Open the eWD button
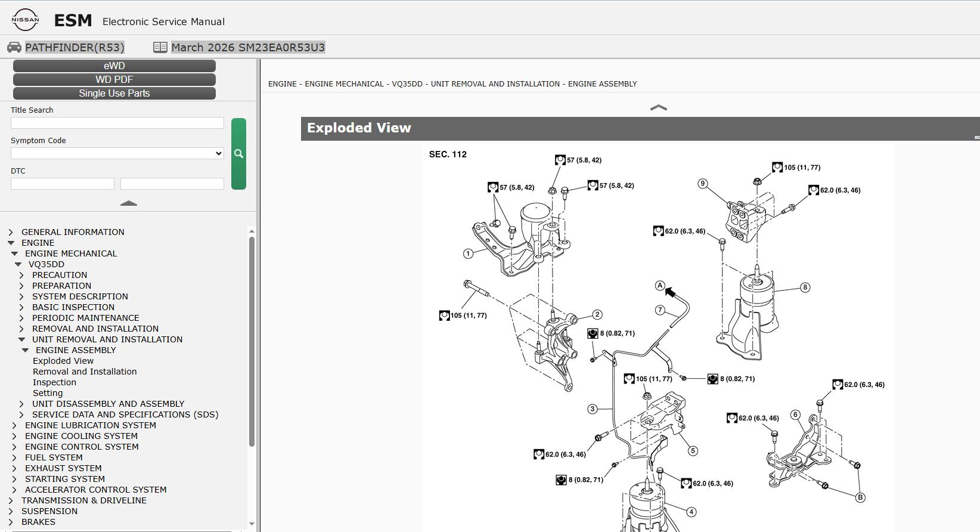 tap(114, 66)
